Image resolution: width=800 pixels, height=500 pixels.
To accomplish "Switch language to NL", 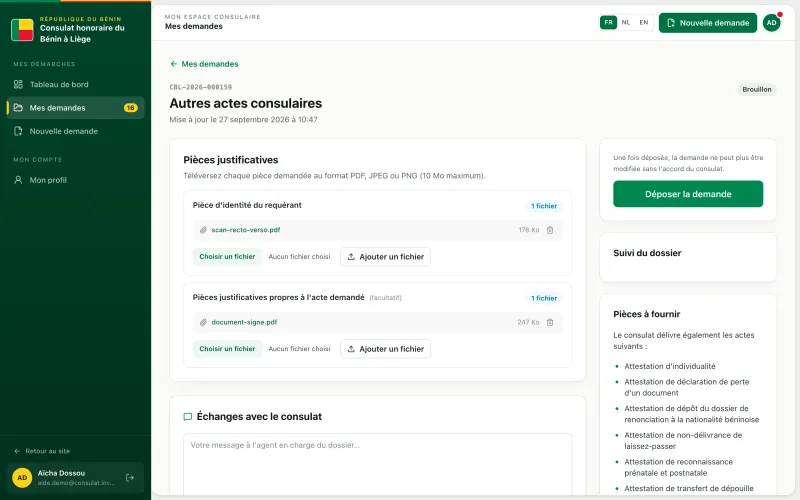I will point(626,22).
